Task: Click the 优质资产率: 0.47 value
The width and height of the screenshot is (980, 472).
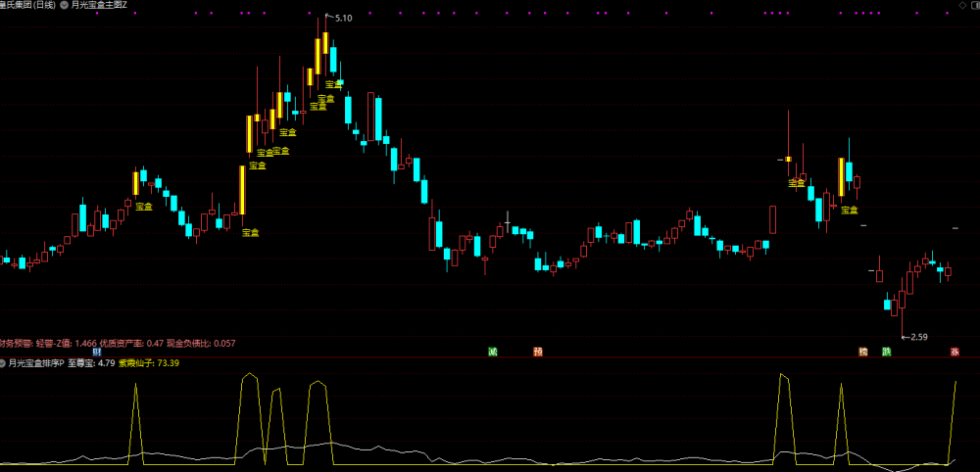Action: (x=132, y=343)
